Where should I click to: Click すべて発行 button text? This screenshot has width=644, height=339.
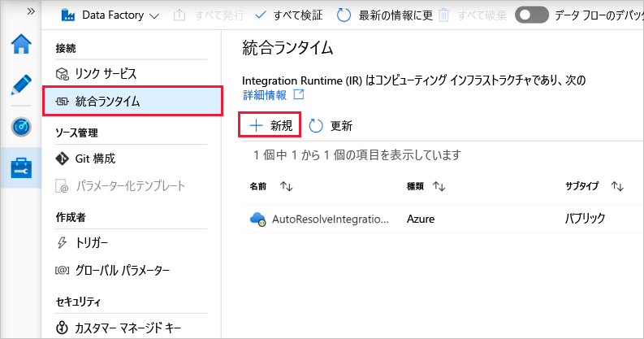pos(219,15)
